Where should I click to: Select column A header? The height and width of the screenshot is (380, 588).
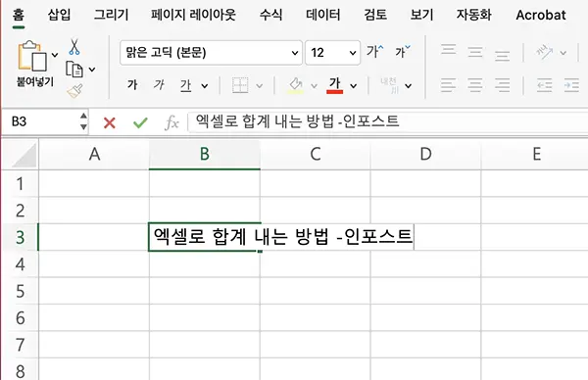click(94, 154)
